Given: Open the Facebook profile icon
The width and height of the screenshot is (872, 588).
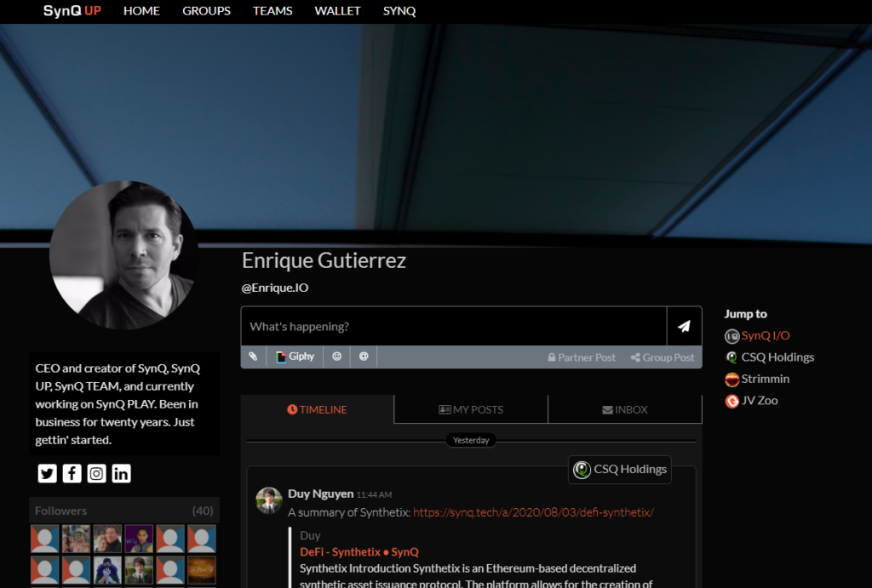Looking at the screenshot, I should 72,474.
